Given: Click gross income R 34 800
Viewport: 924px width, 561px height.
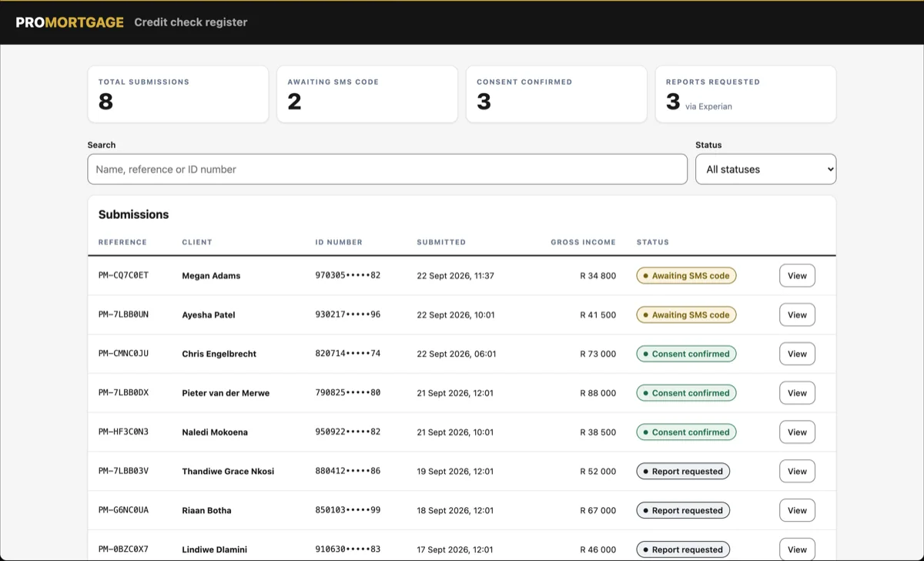Looking at the screenshot, I should [x=598, y=276].
